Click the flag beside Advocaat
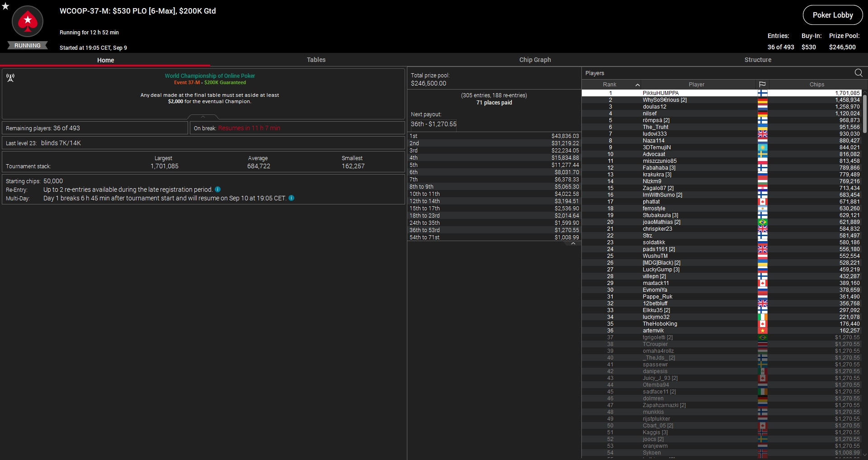 tap(762, 154)
